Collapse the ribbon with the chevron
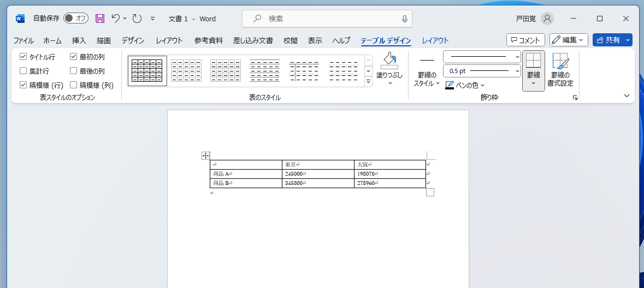Viewport: 644px width, 288px height. click(x=627, y=95)
